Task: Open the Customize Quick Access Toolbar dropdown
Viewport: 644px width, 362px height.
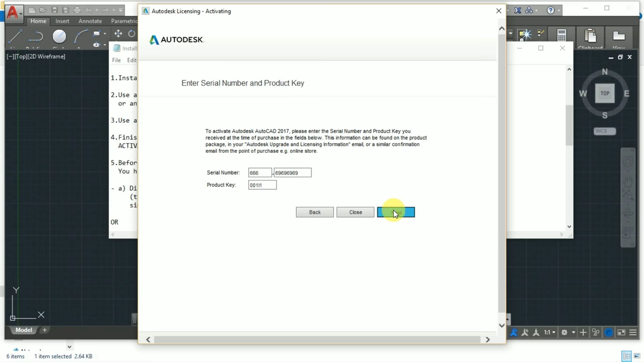Action: point(121,10)
